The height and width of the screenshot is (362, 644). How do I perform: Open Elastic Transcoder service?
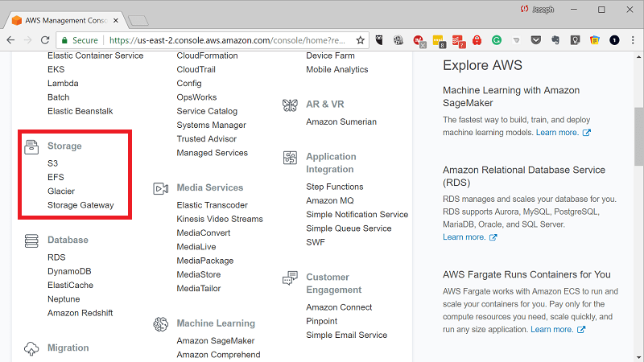[212, 205]
